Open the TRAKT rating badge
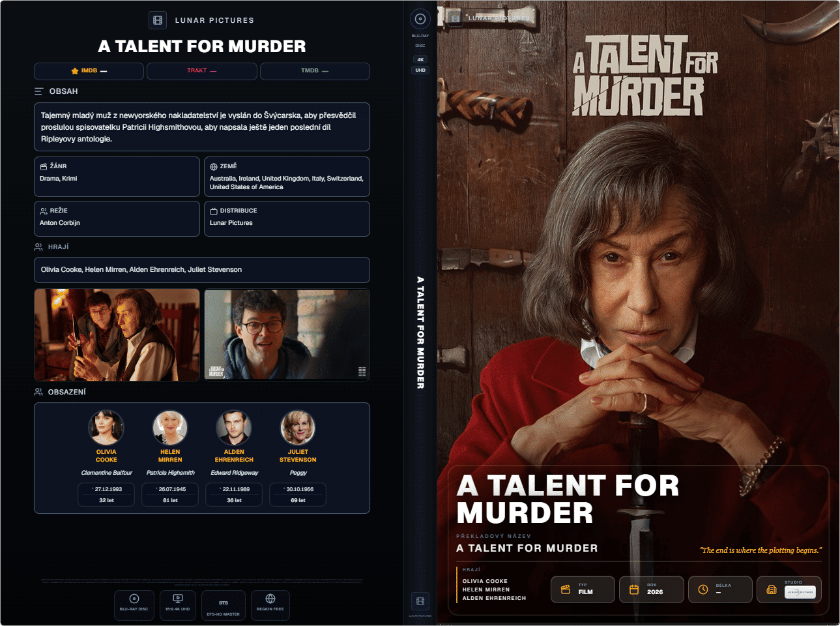Image resolution: width=840 pixels, height=626 pixels. (202, 71)
